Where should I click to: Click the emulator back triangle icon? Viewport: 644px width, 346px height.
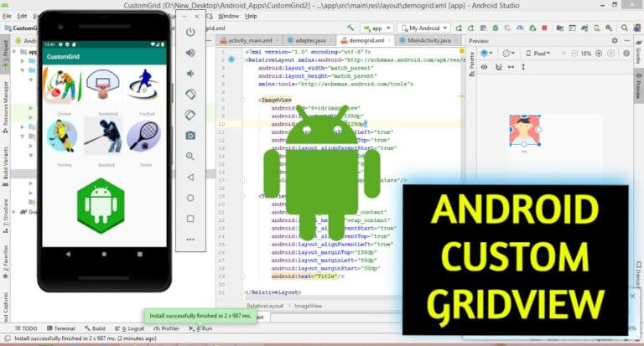point(190,178)
